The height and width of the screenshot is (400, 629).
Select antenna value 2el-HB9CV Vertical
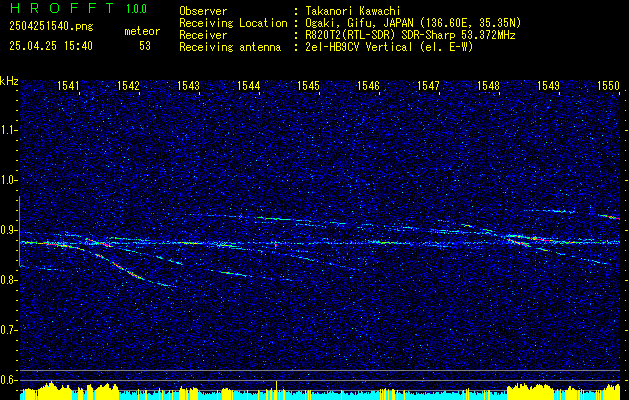click(359, 47)
